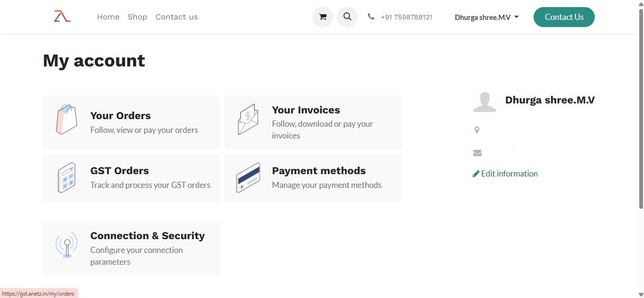Click the envelope icon for Your Invoices
The width and height of the screenshot is (644, 298).
(248, 120)
